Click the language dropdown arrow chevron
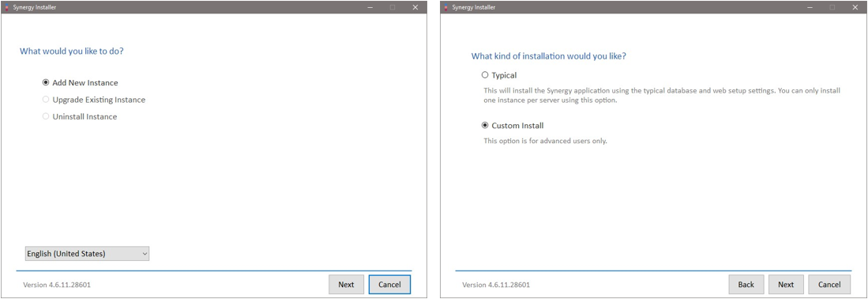 click(x=145, y=253)
